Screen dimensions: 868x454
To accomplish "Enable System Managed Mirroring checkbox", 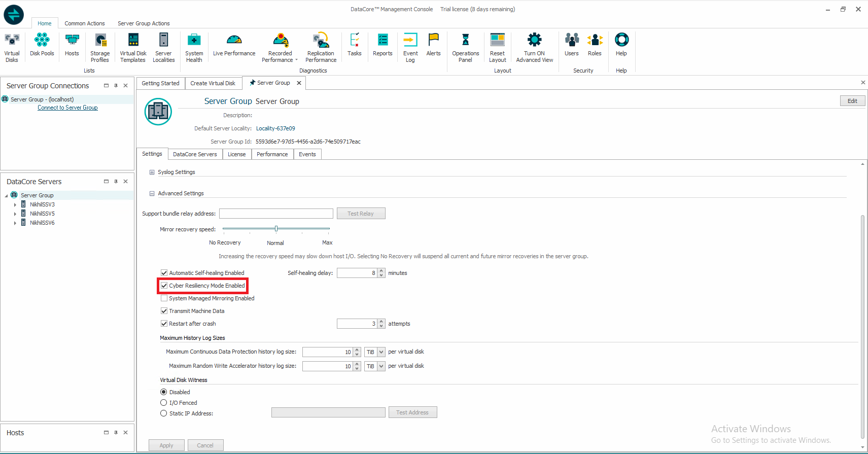I will coord(164,298).
